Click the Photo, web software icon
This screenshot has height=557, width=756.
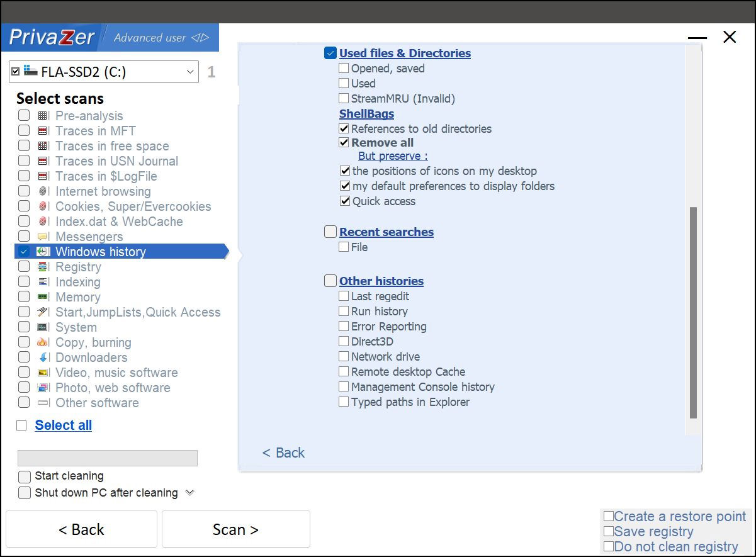[43, 388]
